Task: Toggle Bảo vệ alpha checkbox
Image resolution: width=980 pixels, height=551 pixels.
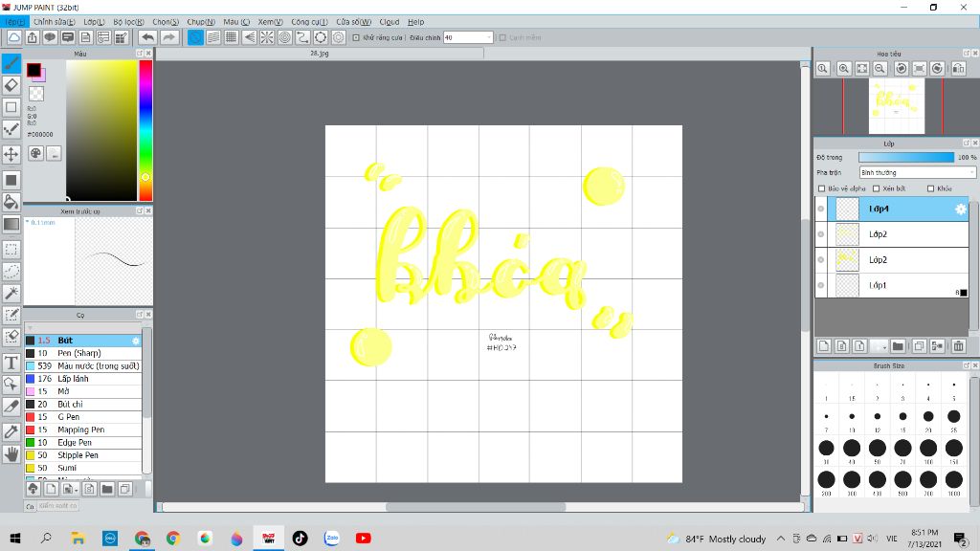Action: pyautogui.click(x=822, y=188)
